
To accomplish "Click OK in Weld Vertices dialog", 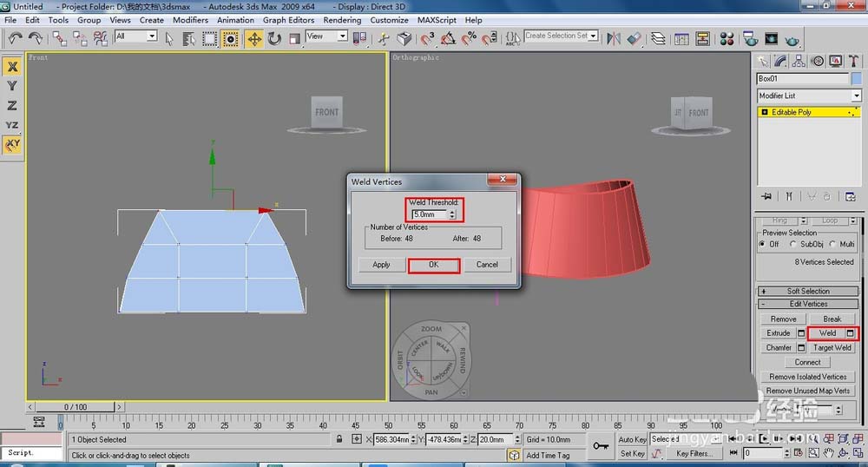I will click(x=433, y=265).
